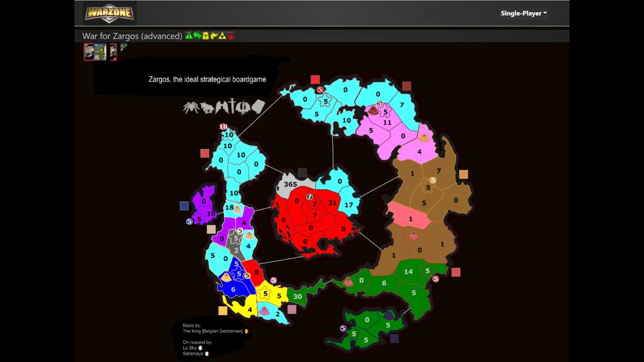Select the gray territory with 365 armies

tap(290, 185)
